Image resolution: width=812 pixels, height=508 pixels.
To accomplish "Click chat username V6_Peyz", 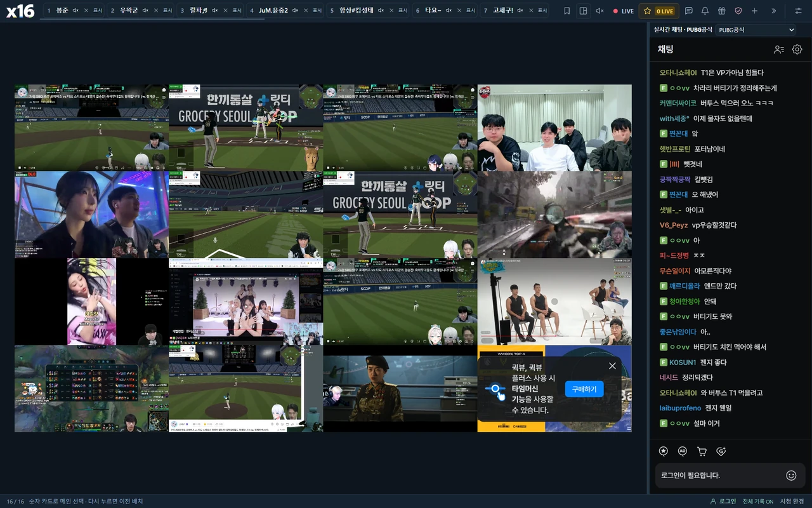I will click(675, 225).
